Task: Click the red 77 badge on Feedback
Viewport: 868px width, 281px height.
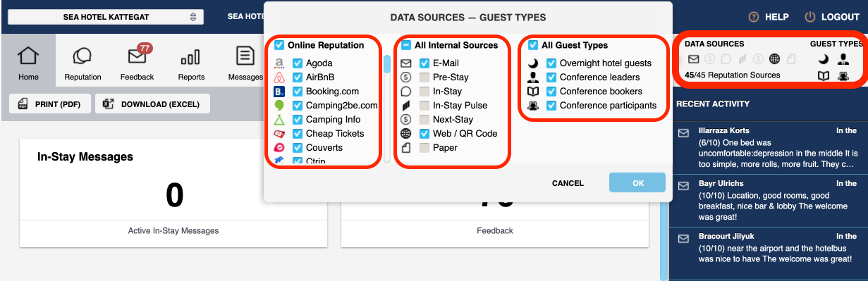Action: [145, 49]
